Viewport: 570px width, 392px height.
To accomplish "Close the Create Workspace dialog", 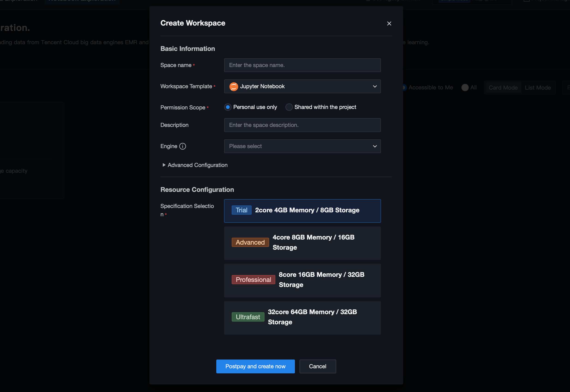I will (x=389, y=23).
